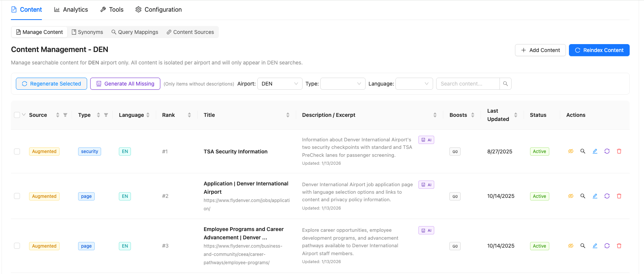
Task: Click the search magnifier button
Action: pyautogui.click(x=505, y=84)
